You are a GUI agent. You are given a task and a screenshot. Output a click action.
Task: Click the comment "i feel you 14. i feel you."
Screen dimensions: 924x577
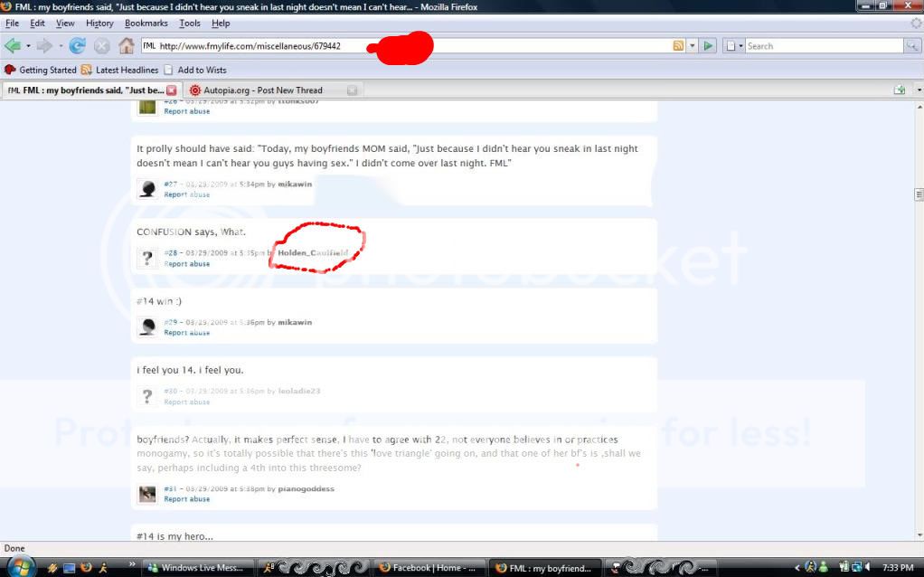(190, 370)
